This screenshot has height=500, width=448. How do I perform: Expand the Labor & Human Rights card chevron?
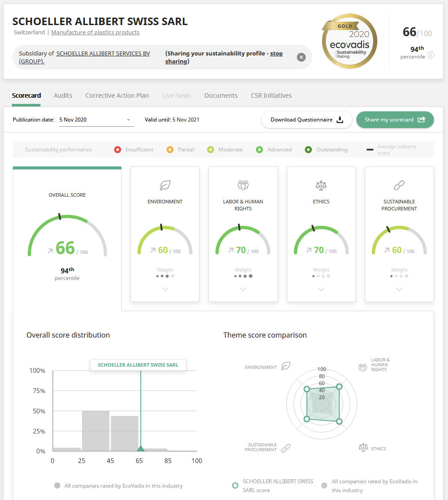pyautogui.click(x=243, y=289)
